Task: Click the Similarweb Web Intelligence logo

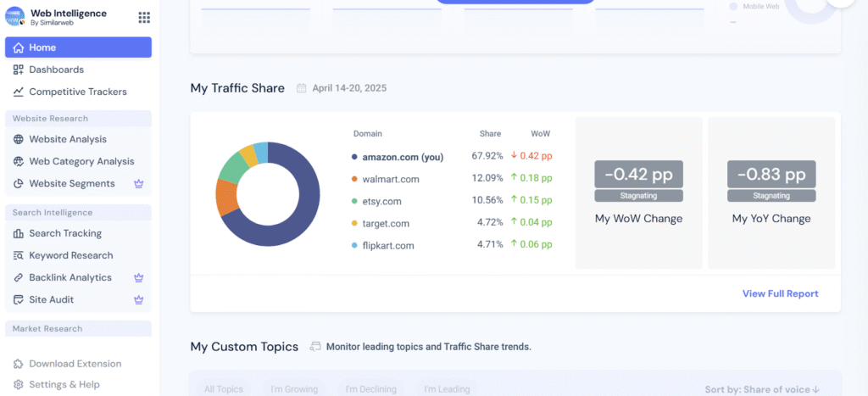Action: 15,17
